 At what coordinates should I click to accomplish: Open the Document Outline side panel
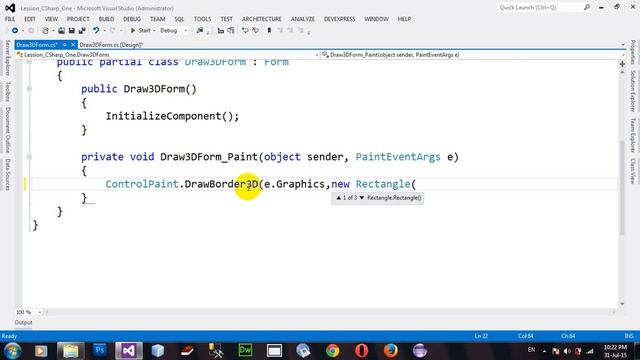(x=7, y=130)
